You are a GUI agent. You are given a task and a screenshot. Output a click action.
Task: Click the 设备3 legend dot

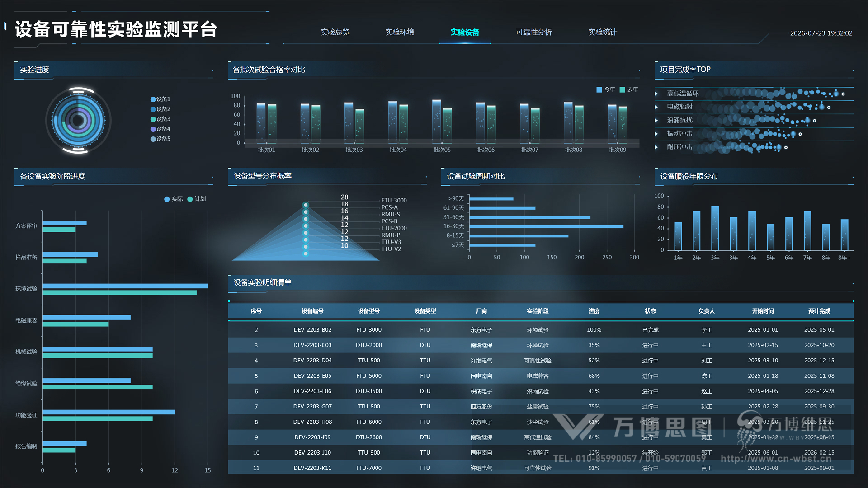tap(153, 119)
